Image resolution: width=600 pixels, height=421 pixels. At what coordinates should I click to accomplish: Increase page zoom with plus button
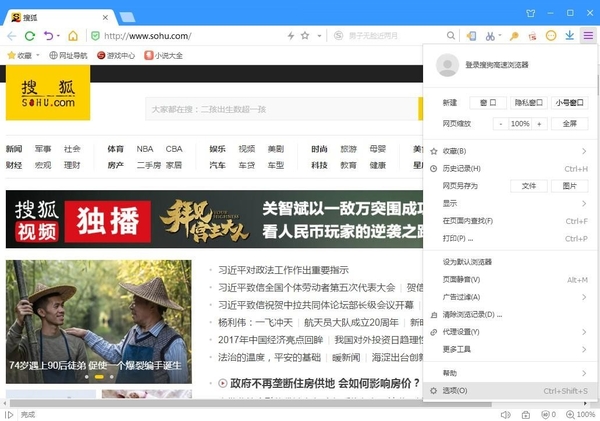point(540,123)
